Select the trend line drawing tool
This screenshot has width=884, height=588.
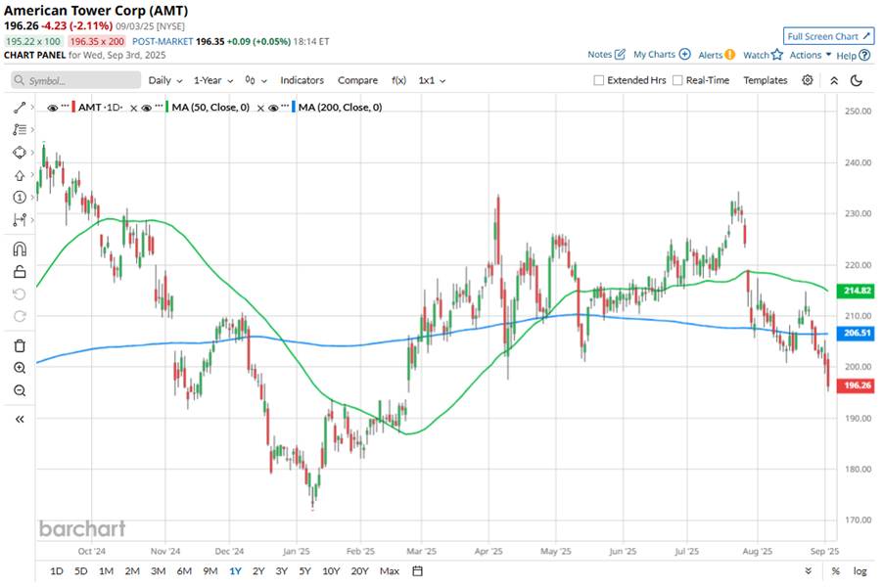[20, 107]
